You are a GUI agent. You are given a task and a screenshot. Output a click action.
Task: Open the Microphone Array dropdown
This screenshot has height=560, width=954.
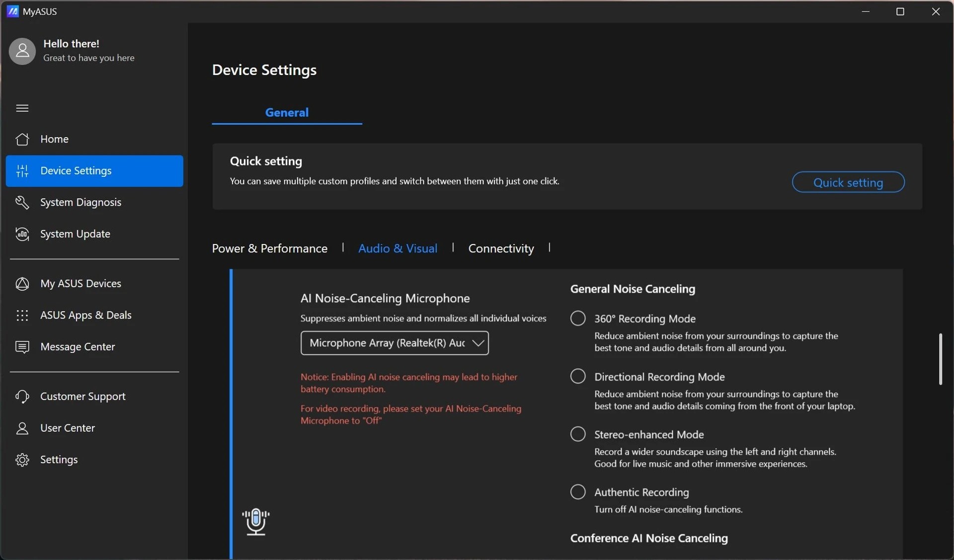[x=395, y=343]
